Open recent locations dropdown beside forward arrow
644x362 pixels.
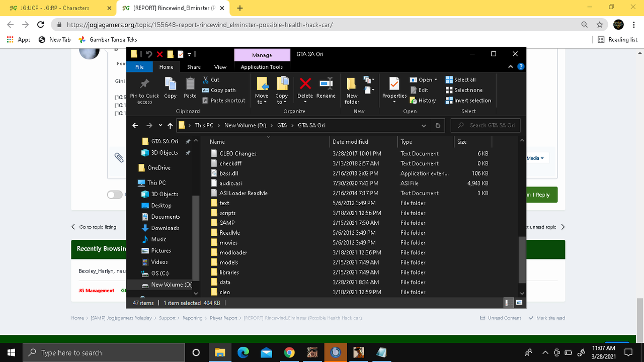tap(160, 126)
